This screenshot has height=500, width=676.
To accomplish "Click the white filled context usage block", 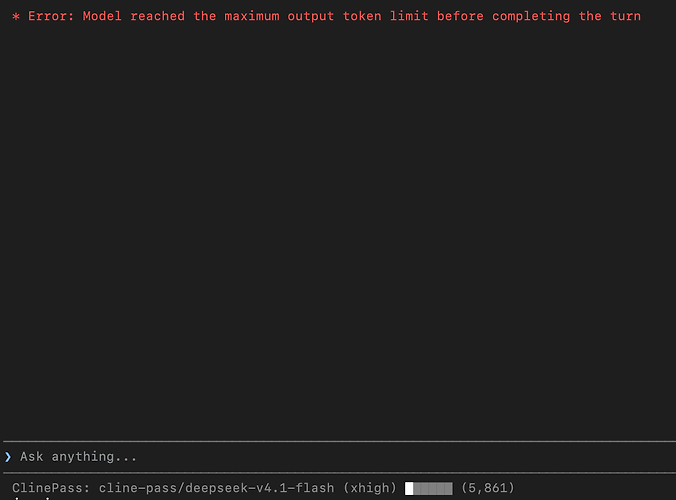I will (x=409, y=488).
